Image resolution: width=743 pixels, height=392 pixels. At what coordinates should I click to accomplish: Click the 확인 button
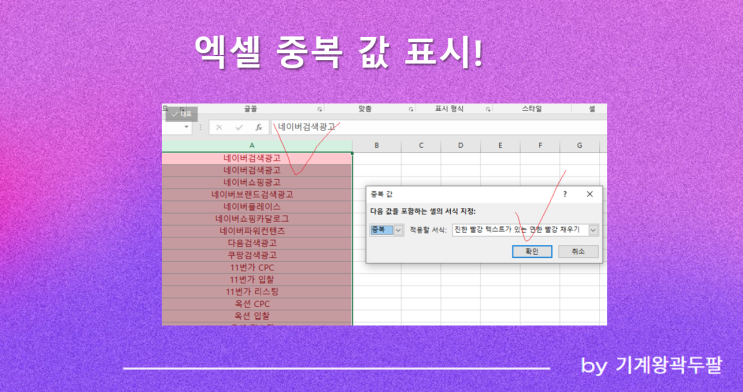[532, 252]
